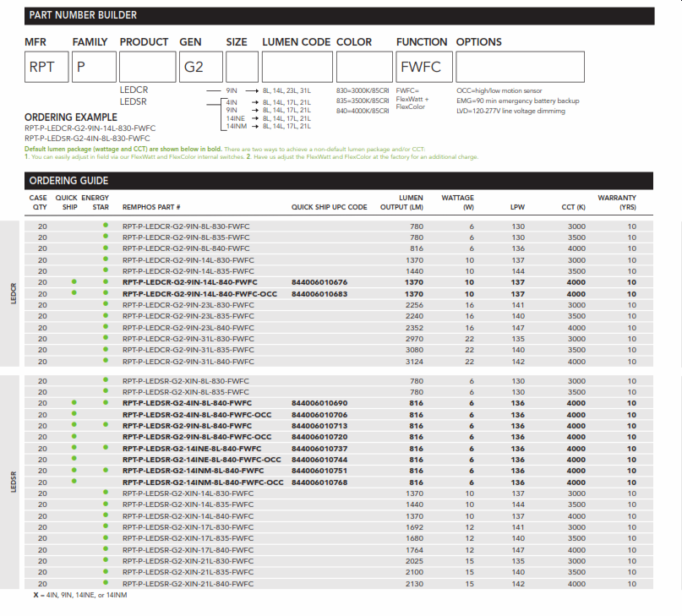Viewport: 682px width, 616px height.
Task: Click the vertical 'LEDSR' side label
Action: pos(13,482)
